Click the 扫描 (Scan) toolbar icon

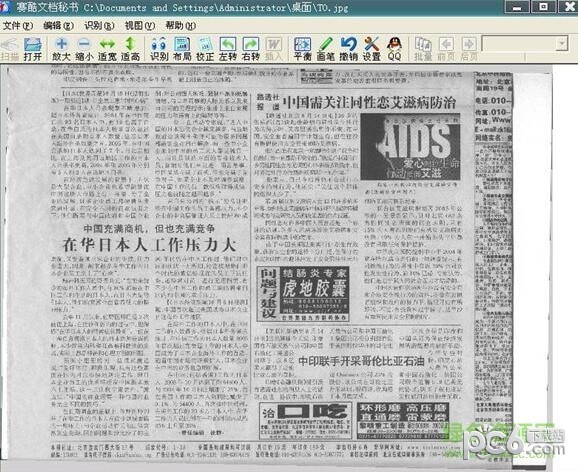tap(9, 49)
